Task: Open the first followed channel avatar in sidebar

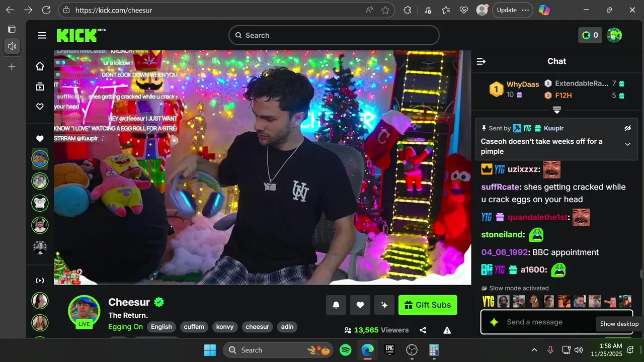Action: 40,159
